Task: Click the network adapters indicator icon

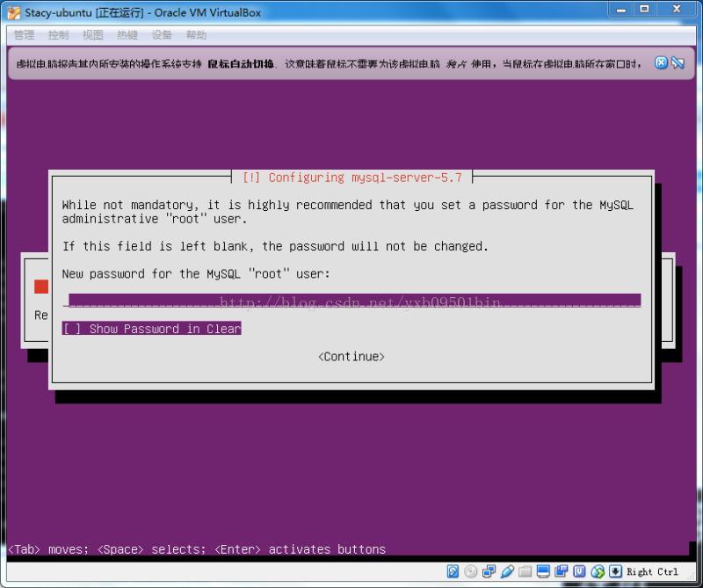Action: (489, 571)
